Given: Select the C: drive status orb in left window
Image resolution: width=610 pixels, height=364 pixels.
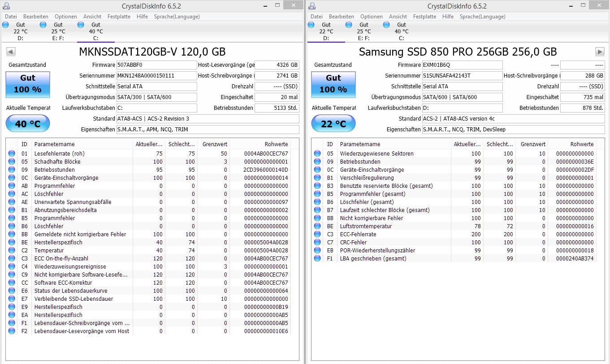Looking at the screenshot, I should pos(81,25).
